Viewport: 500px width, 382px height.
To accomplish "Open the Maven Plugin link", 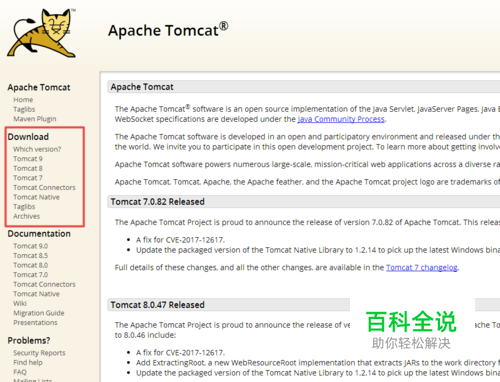I will click(x=35, y=119).
